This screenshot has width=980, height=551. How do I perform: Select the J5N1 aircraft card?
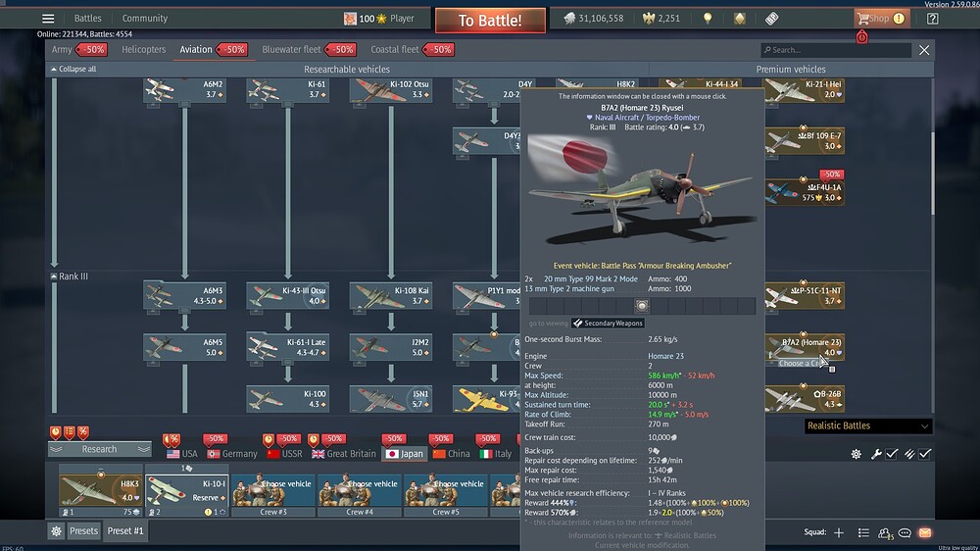pyautogui.click(x=391, y=399)
